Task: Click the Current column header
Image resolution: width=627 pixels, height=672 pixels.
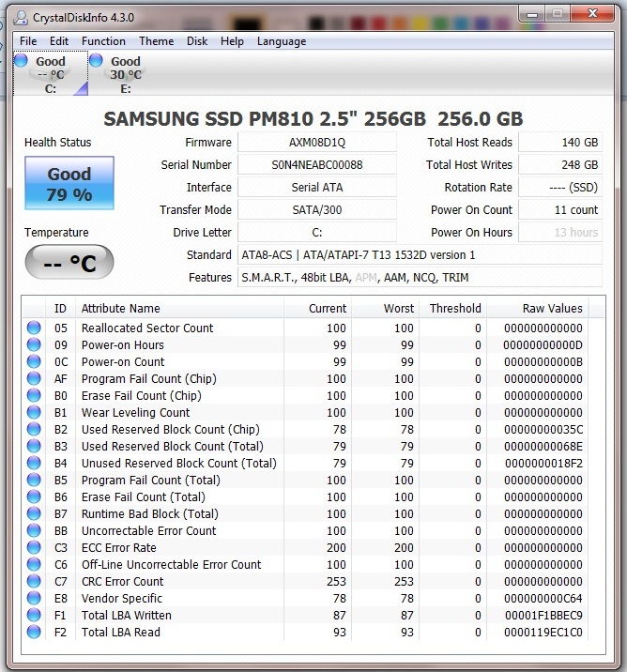Action: click(317, 308)
